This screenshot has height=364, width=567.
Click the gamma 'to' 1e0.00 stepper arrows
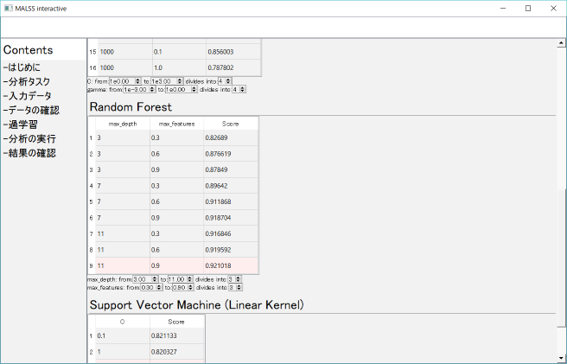[x=194, y=89]
